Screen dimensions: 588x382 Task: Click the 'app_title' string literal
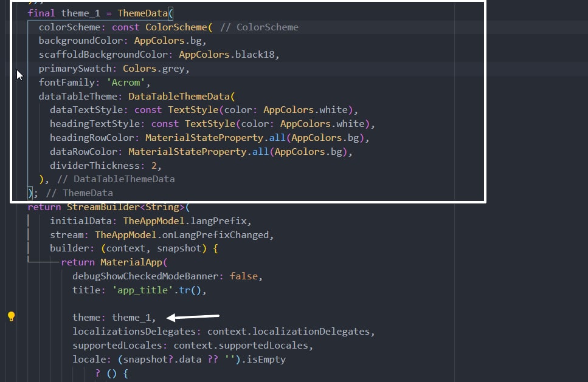click(x=142, y=290)
